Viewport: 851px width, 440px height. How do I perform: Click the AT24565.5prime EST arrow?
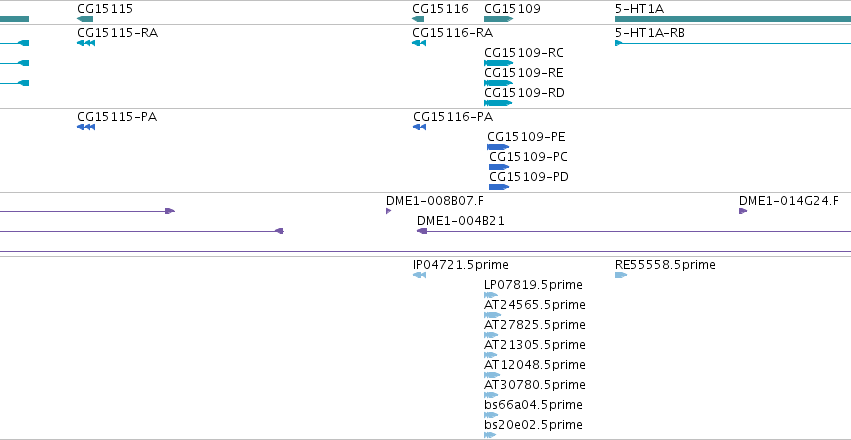click(492, 315)
